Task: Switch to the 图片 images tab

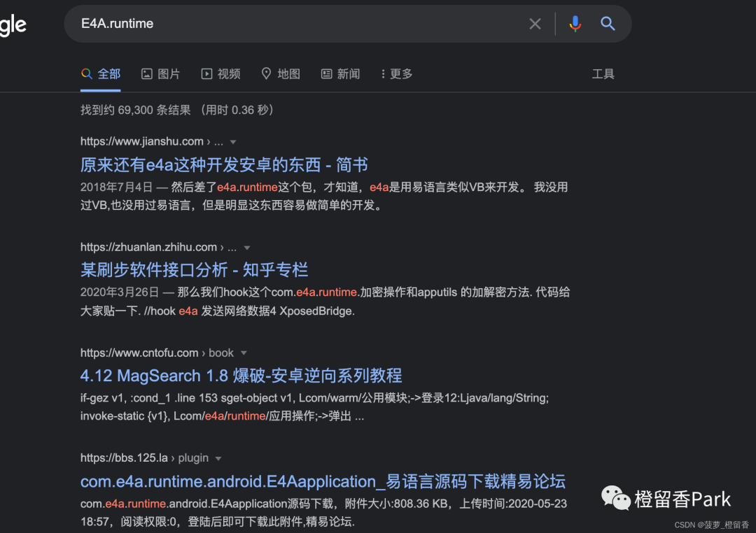Action: [160, 73]
